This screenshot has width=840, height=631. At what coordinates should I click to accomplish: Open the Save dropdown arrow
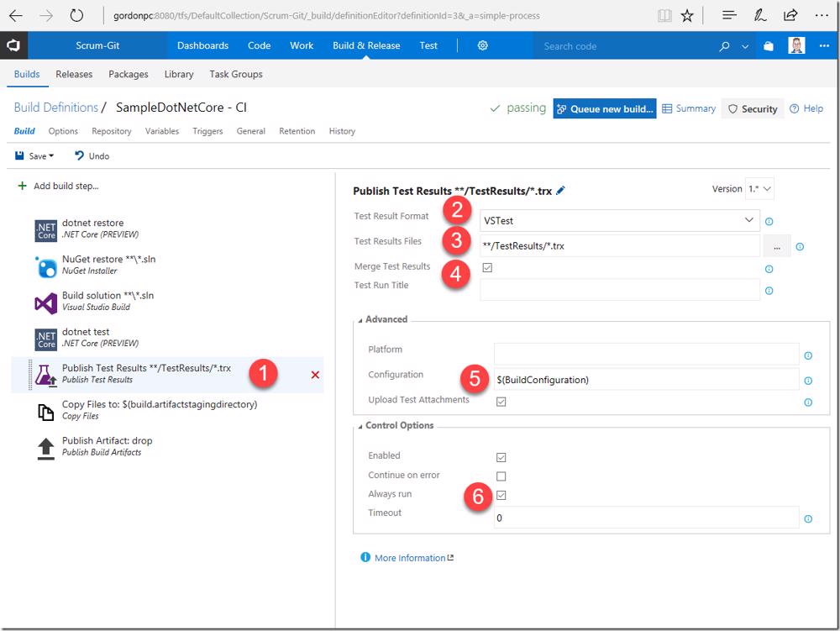[x=51, y=156]
